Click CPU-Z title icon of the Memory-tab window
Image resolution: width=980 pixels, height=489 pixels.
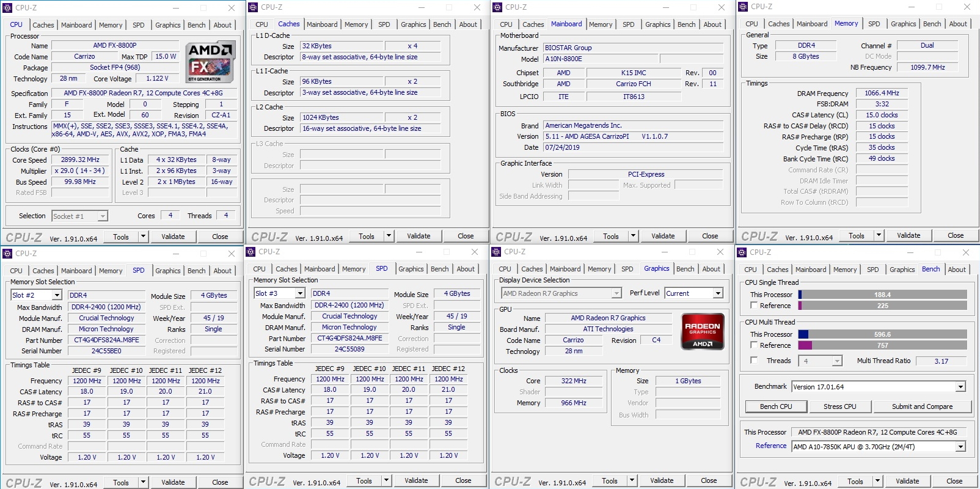point(743,7)
